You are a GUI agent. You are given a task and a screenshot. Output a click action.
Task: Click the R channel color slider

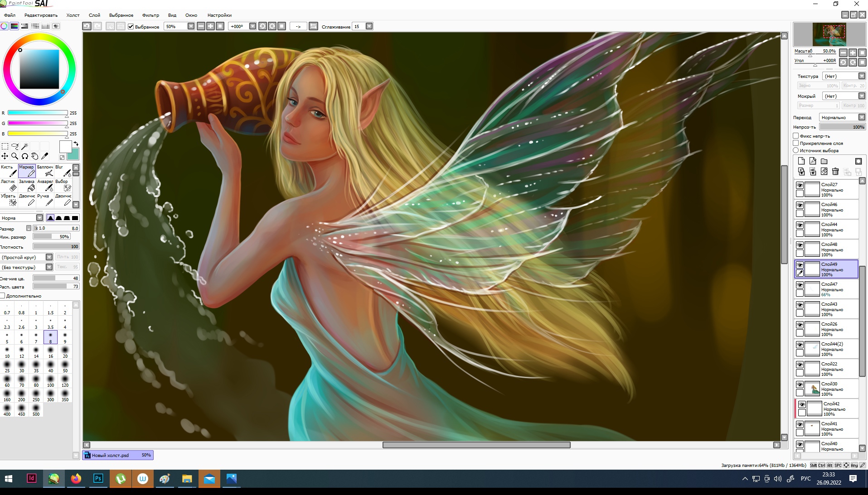pyautogui.click(x=38, y=113)
